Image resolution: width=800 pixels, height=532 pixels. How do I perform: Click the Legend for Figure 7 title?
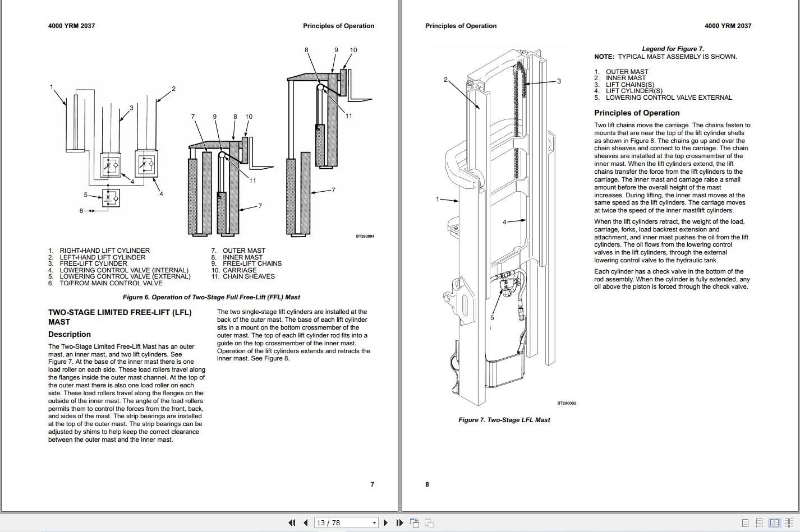click(x=673, y=49)
